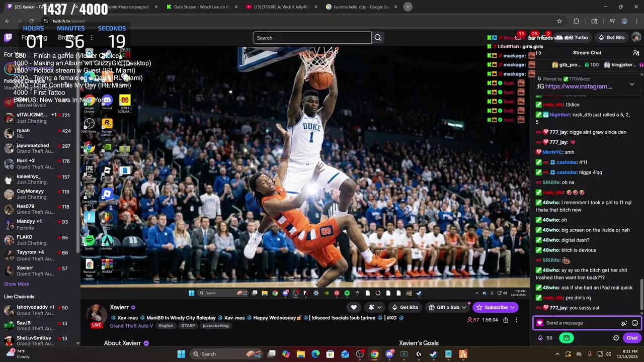Screen dimensions: 644x362
Task: Open the chat community users icon
Action: [636, 53]
